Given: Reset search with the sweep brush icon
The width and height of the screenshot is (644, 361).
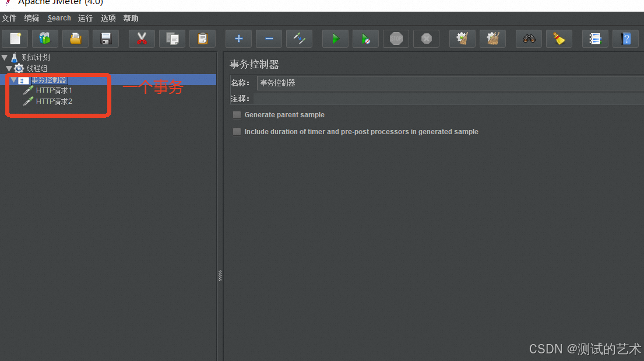Looking at the screenshot, I should tap(559, 38).
